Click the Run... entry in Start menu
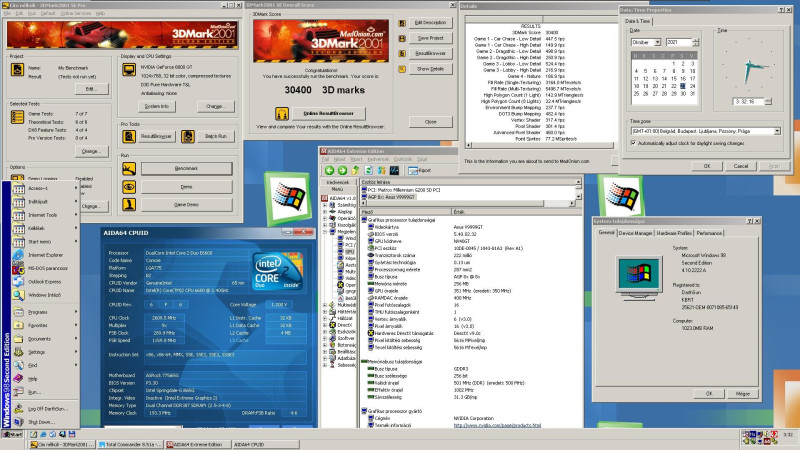 pyautogui.click(x=45, y=392)
